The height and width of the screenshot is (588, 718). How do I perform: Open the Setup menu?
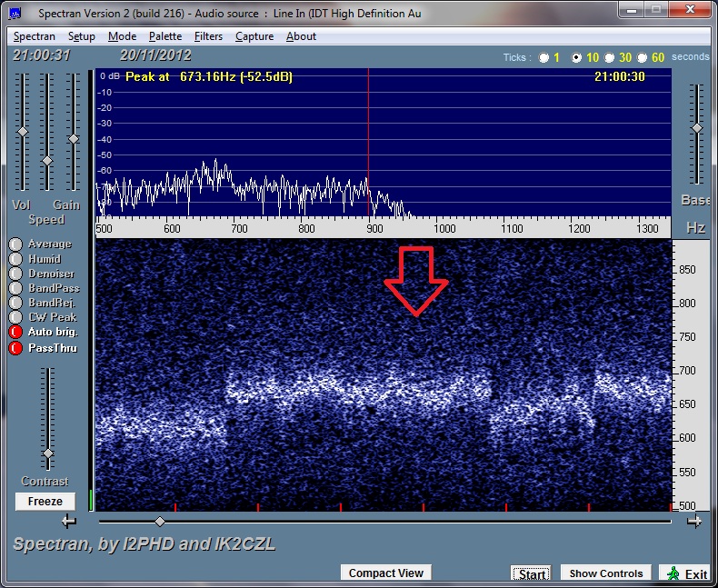[x=82, y=36]
